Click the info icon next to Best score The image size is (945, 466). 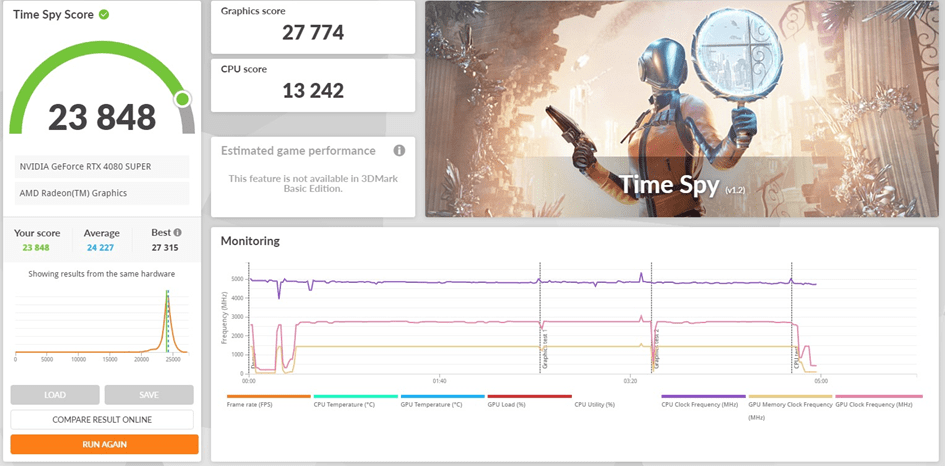pyautogui.click(x=177, y=232)
